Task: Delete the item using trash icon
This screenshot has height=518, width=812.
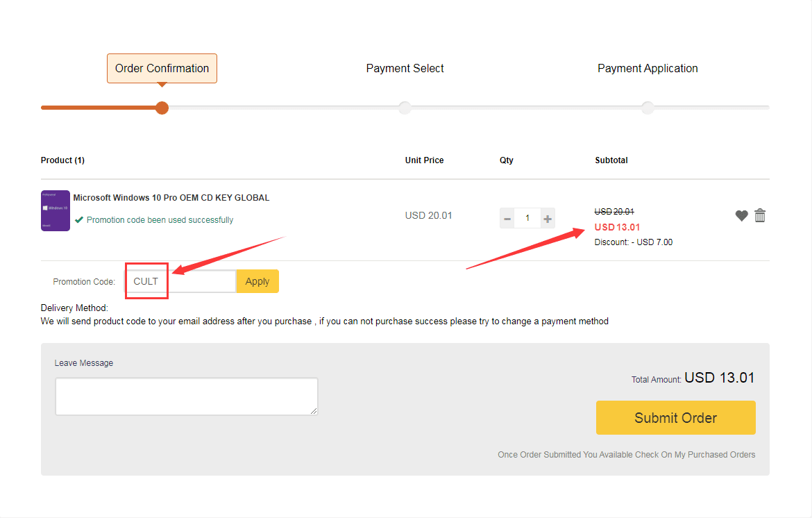Action: tap(760, 216)
